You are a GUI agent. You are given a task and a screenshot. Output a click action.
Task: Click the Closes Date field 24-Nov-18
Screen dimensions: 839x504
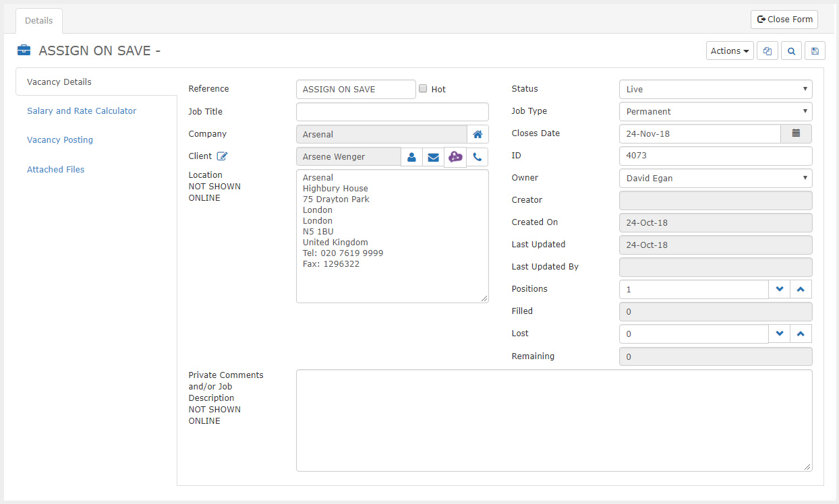700,133
